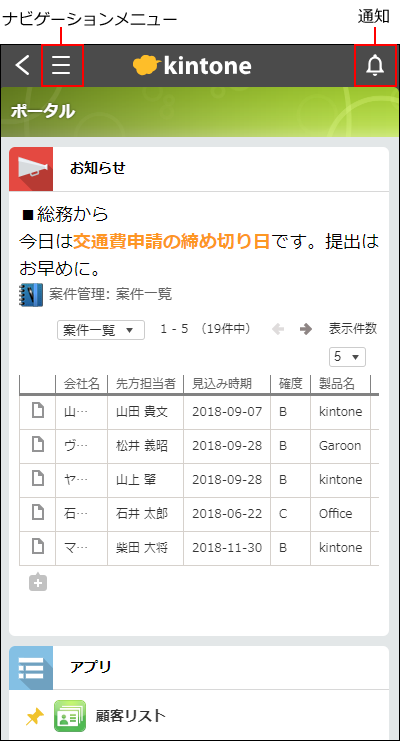The height and width of the screenshot is (741, 412).
Task: Open the 顧客リスト app
Action: pyautogui.click(x=131, y=716)
